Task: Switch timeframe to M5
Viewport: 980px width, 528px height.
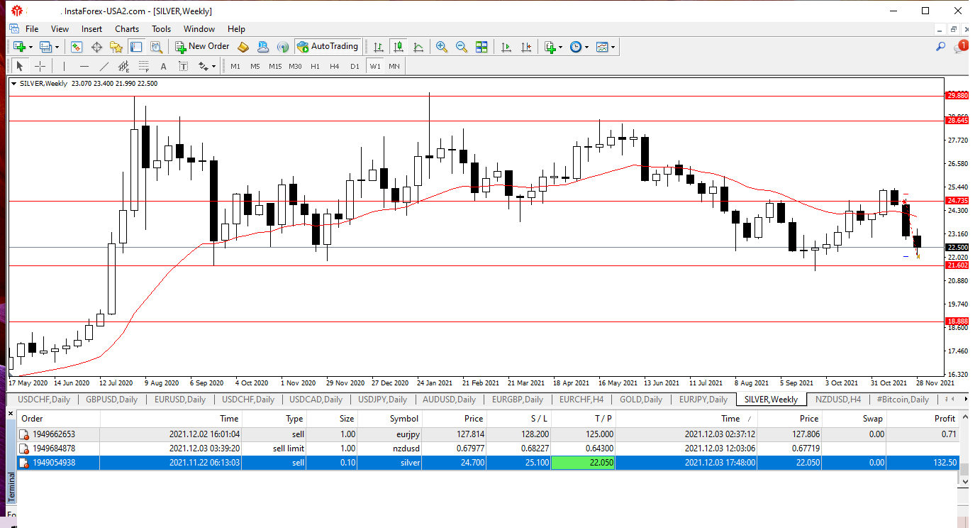Action: coord(255,66)
